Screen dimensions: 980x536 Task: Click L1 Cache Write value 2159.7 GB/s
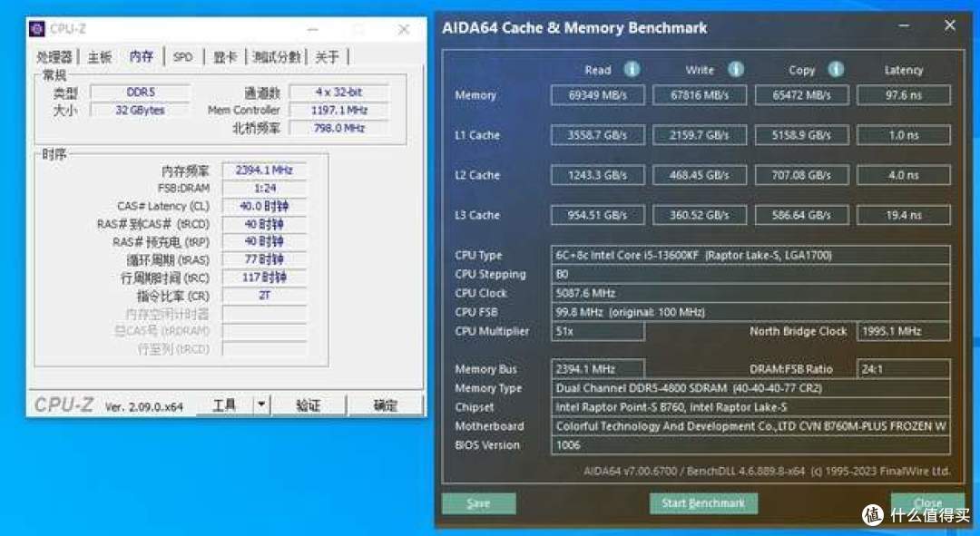coord(700,135)
